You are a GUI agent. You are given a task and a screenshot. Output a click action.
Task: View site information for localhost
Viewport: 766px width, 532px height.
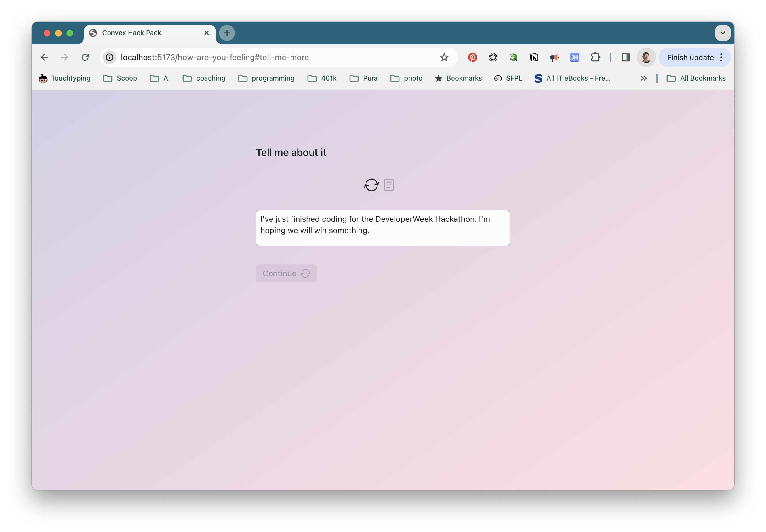[x=110, y=57]
